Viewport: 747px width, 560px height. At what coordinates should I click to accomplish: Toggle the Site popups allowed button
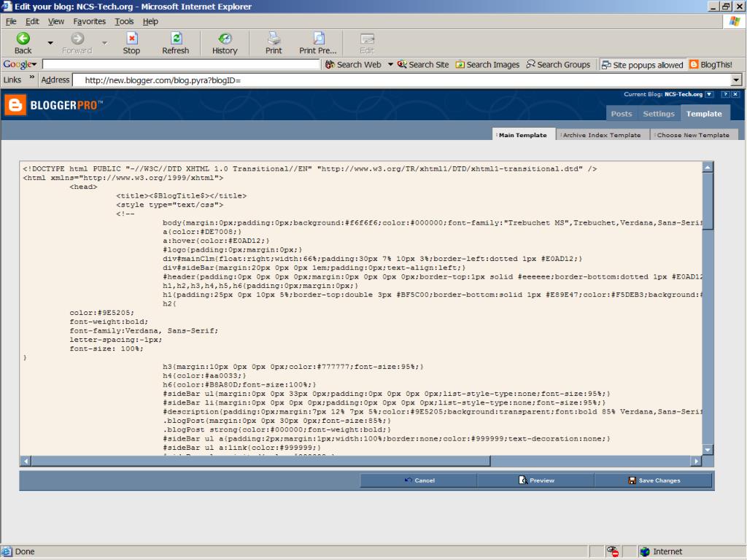[642, 65]
